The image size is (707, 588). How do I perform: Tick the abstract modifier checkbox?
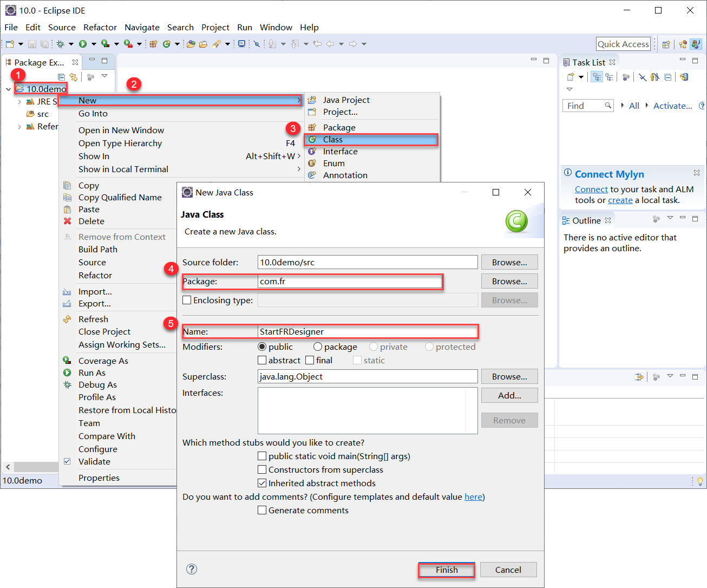[262, 360]
